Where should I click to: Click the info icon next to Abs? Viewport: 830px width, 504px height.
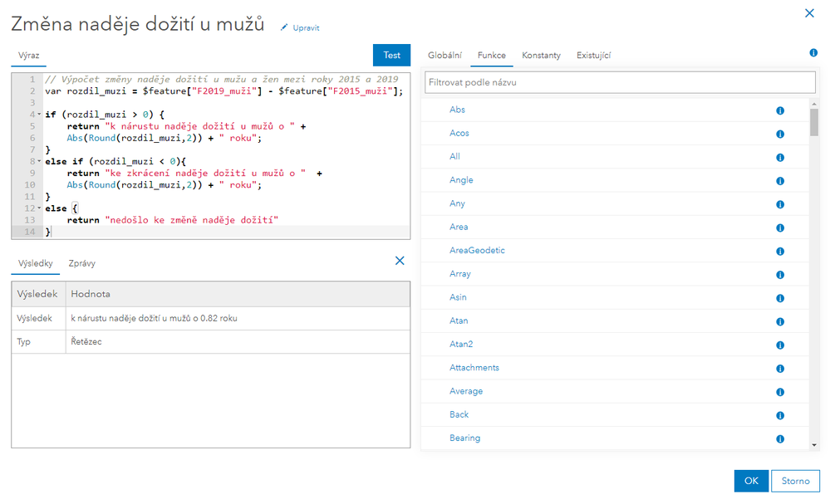780,110
